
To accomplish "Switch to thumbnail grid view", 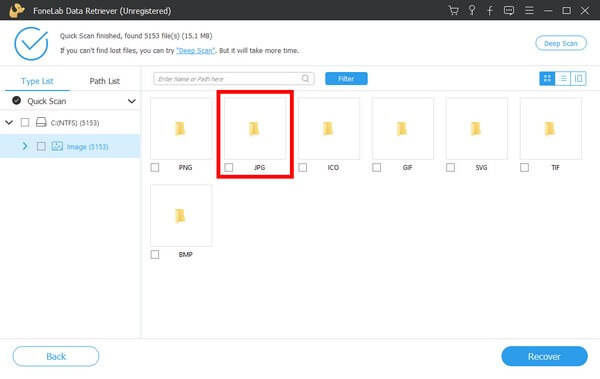I will [547, 78].
